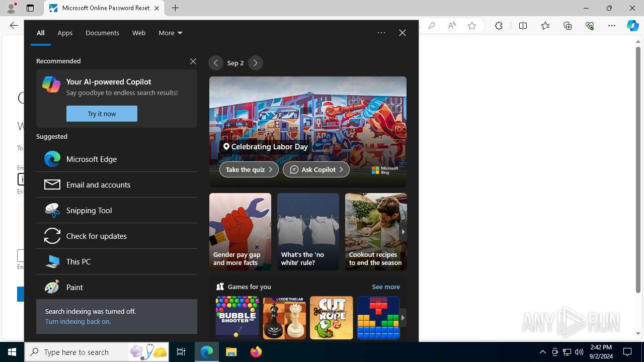
Task: Open network status in system tray
Action: (567, 352)
